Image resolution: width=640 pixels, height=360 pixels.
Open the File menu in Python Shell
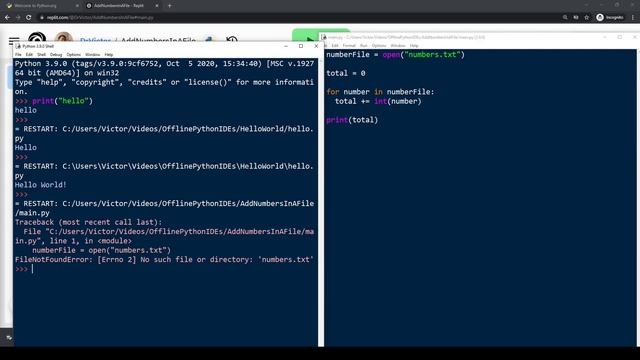coord(18,54)
